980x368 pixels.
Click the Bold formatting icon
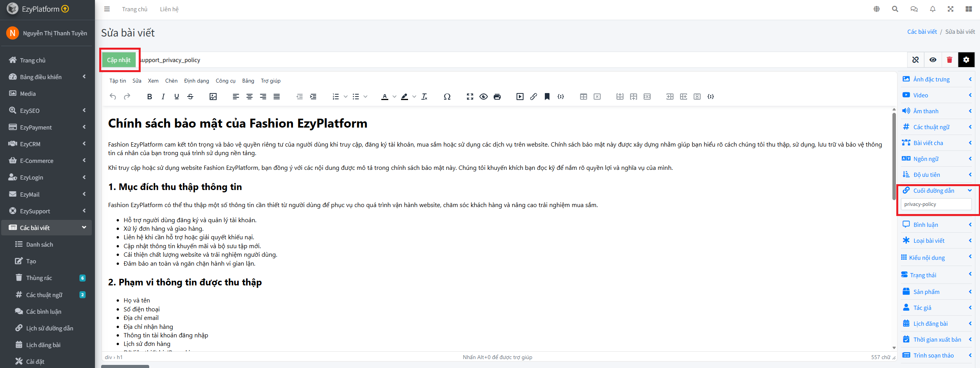[x=150, y=97]
